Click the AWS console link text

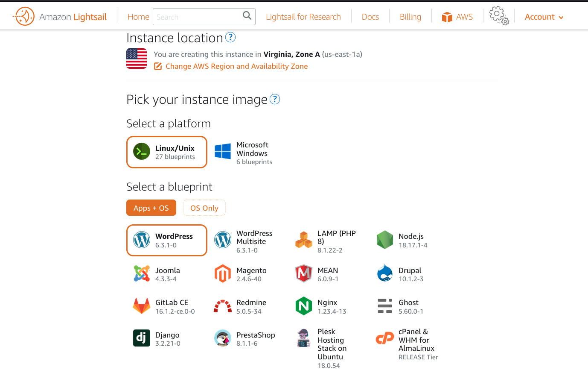tap(464, 17)
